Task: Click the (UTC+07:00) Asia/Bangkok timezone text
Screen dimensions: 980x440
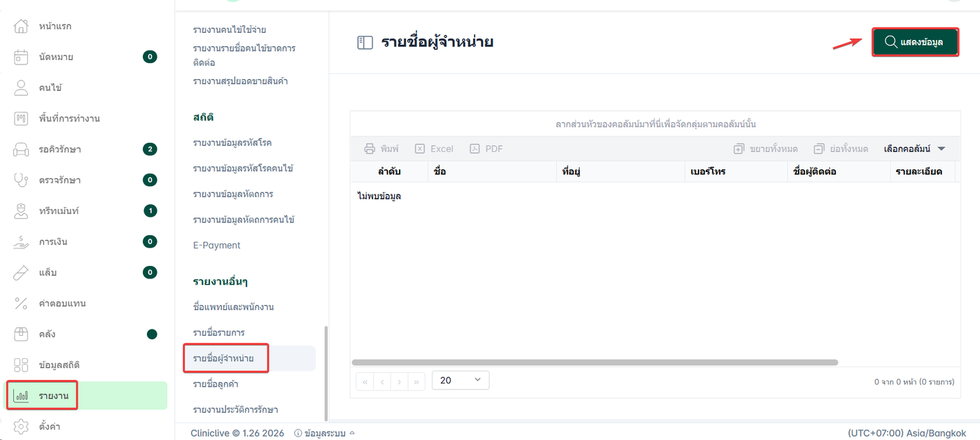Action: pyautogui.click(x=906, y=433)
